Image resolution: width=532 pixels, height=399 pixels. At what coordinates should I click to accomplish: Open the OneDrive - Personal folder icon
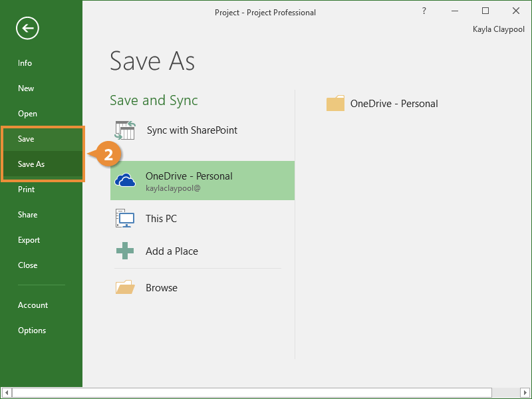(335, 104)
